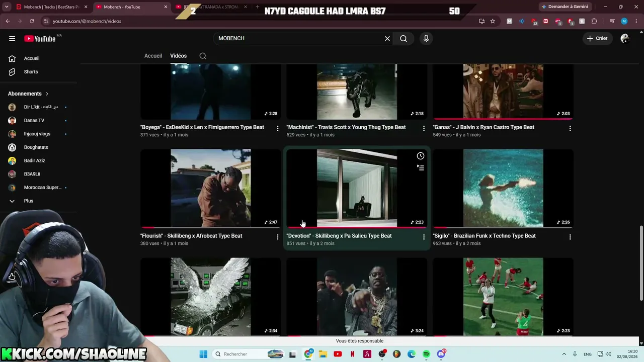The width and height of the screenshot is (644, 362).
Task: Open the Chrome extensions puzzle menu
Action: point(594,21)
